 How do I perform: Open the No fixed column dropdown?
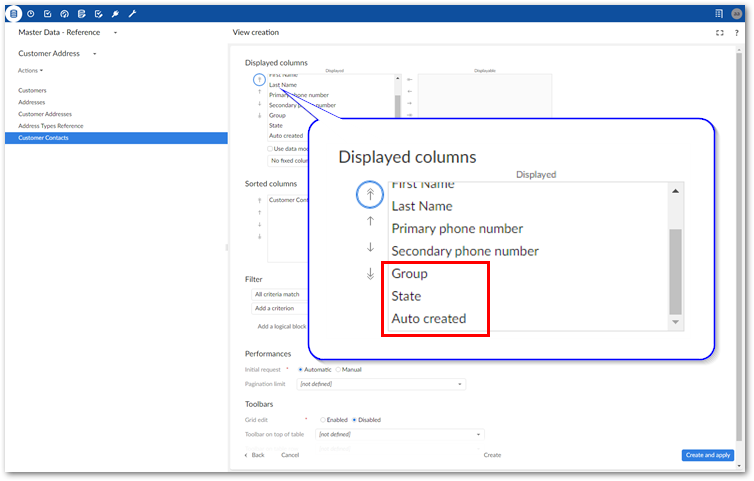[x=288, y=161]
